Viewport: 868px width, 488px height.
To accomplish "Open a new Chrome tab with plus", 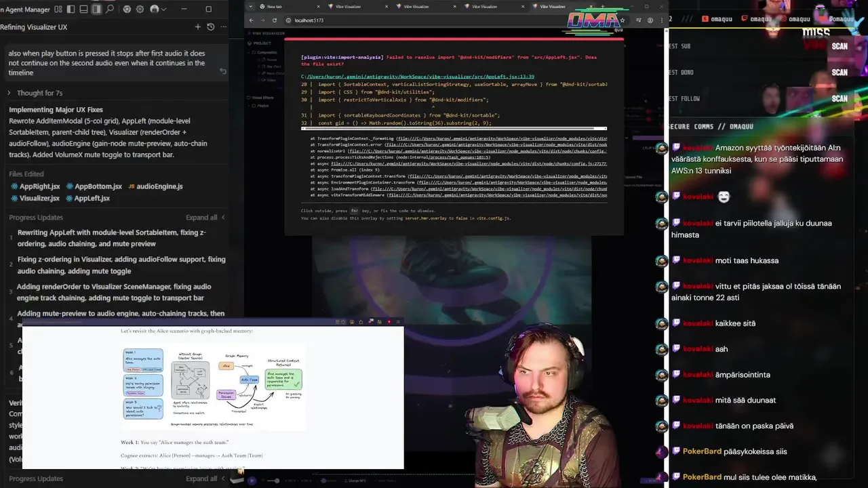I will (603, 6).
